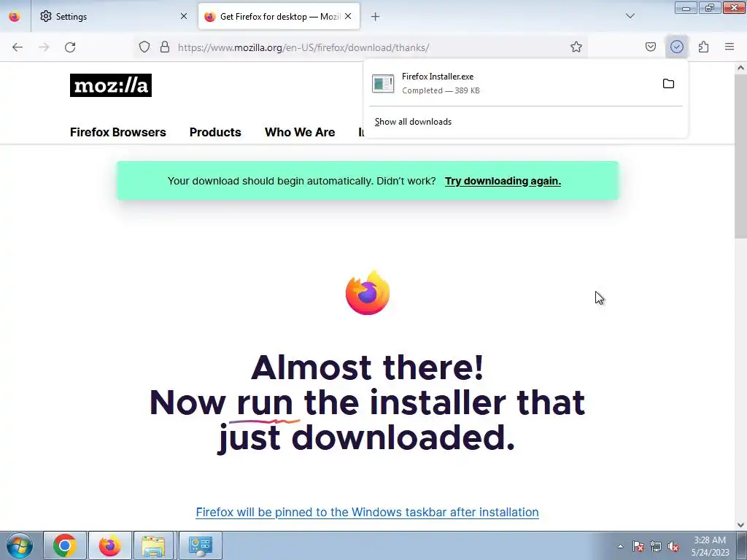The image size is (747, 560).
Task: Click the muted volume tray icon
Action: (x=673, y=546)
